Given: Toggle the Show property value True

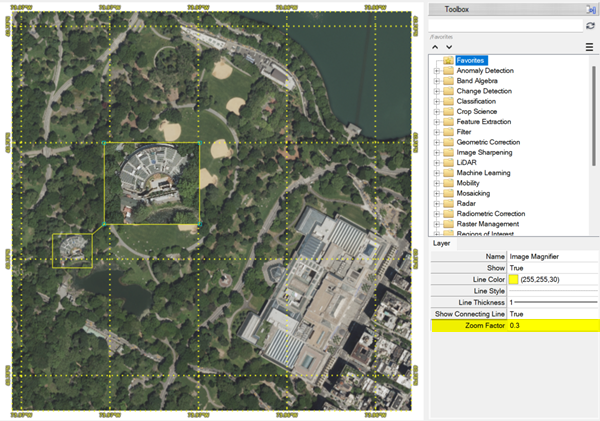Looking at the screenshot, I should click(552, 268).
